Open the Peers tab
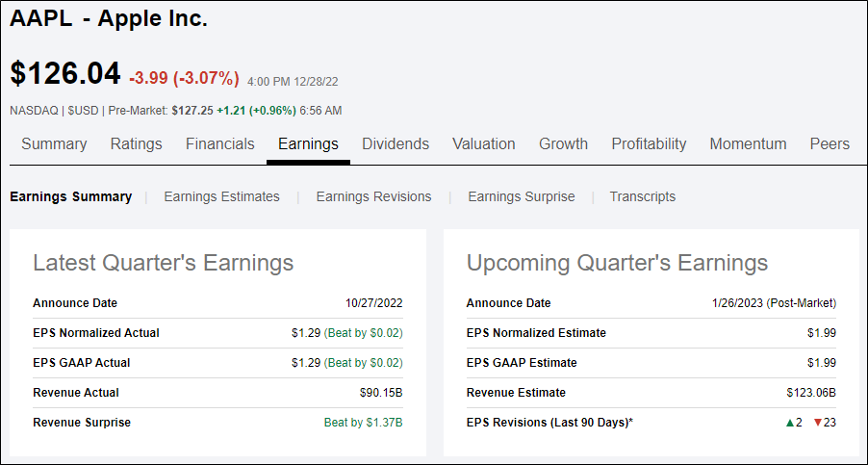The width and height of the screenshot is (868, 465). [x=830, y=144]
